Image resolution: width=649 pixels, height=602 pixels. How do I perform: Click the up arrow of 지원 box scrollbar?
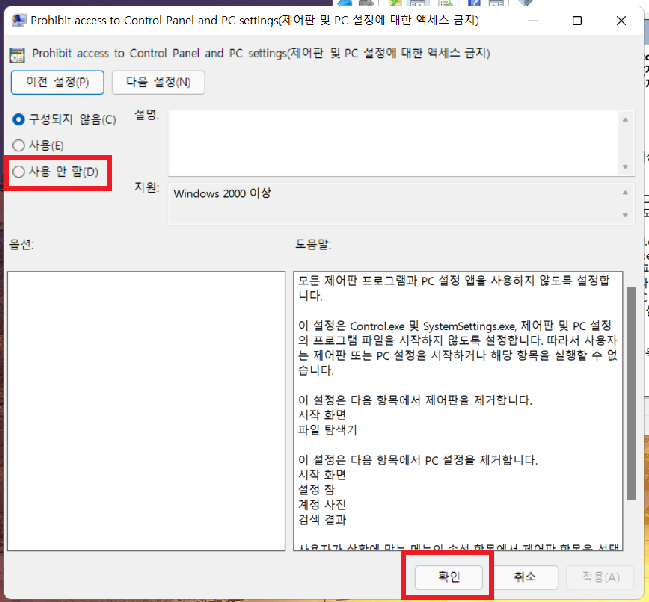tap(625, 193)
